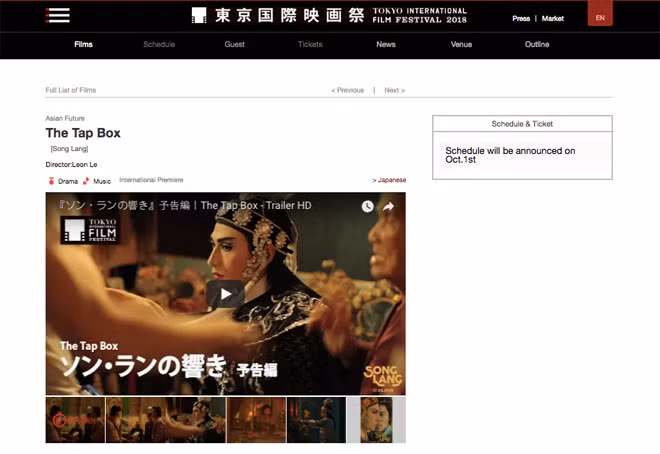Open the Guest tab
This screenshot has width=660, height=454.
click(x=235, y=44)
